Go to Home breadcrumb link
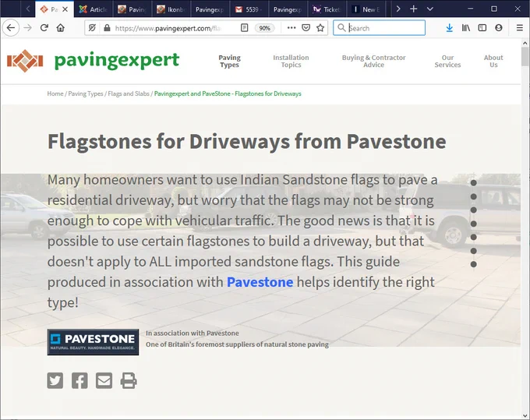 coord(55,94)
